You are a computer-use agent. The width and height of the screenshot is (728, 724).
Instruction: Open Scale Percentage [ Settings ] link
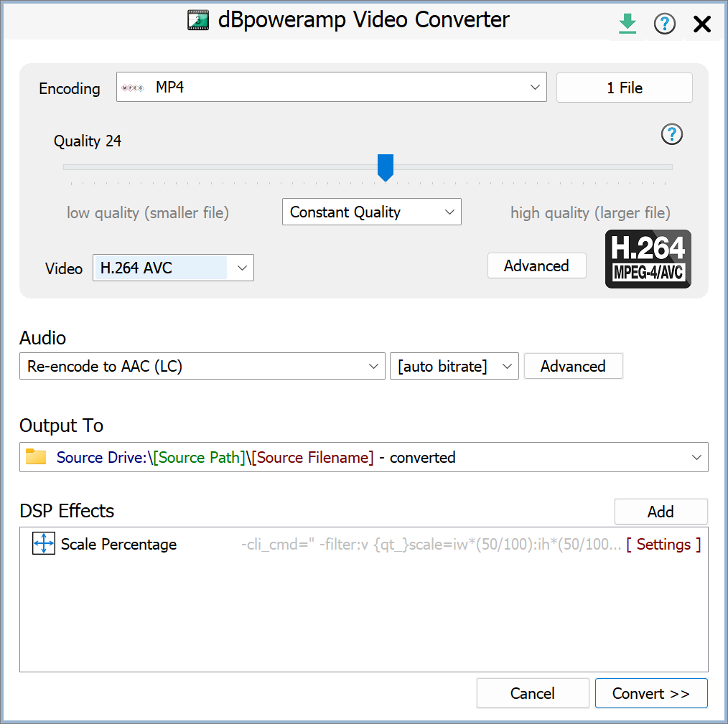click(x=663, y=544)
